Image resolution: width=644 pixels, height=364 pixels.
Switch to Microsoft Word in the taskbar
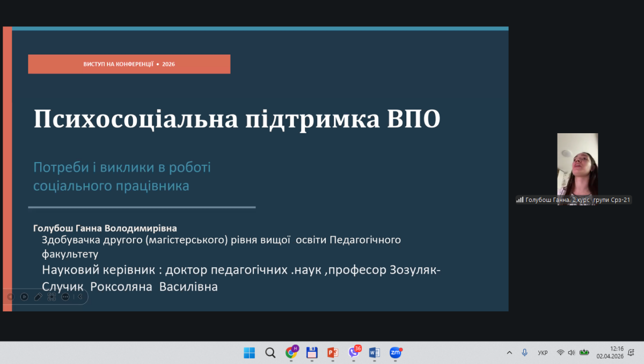point(375,353)
